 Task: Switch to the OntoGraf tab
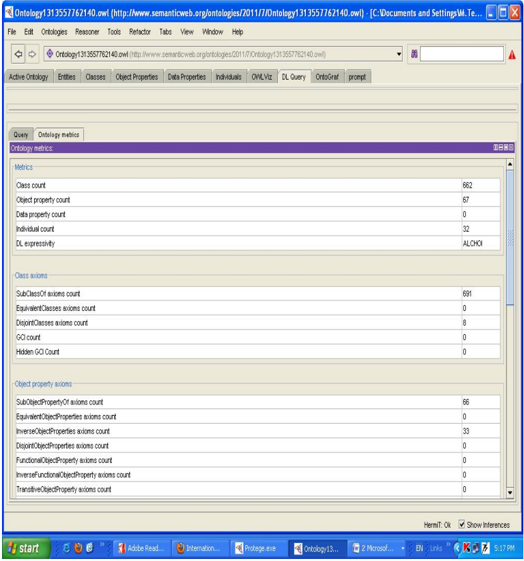[x=327, y=77]
